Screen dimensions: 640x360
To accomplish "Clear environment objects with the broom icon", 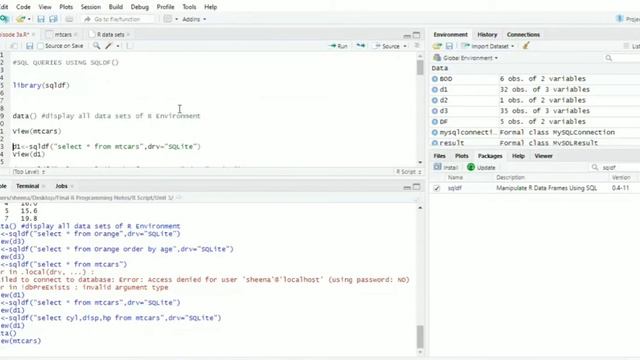I will click(526, 46).
